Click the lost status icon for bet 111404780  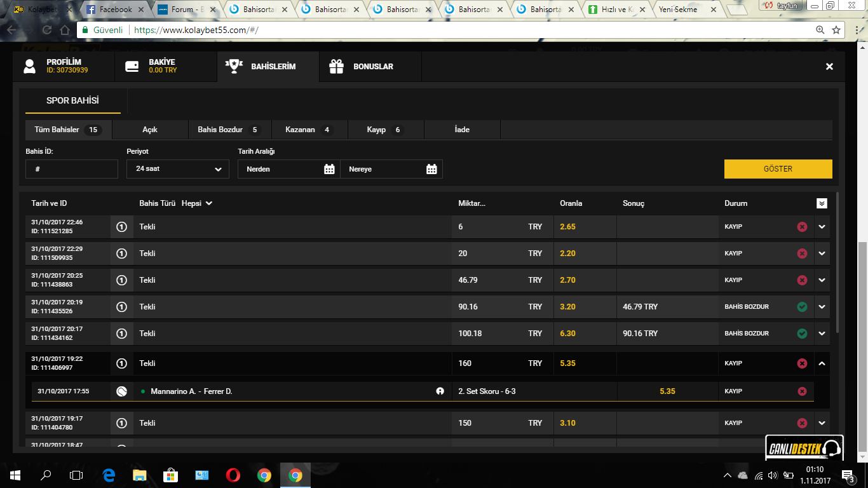[802, 423]
